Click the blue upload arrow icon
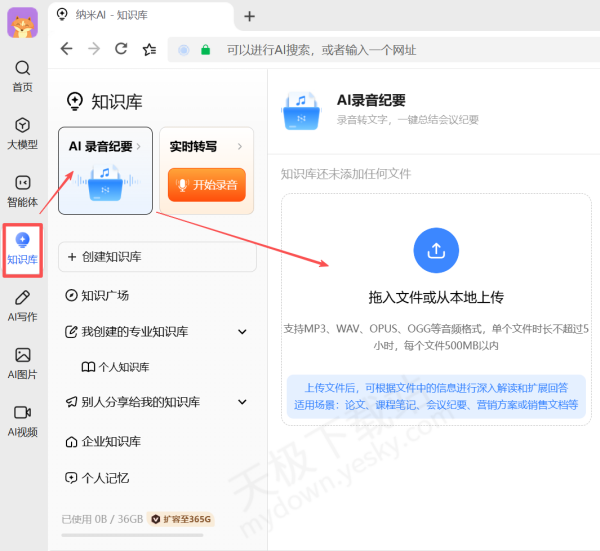The image size is (600, 551). (x=436, y=251)
